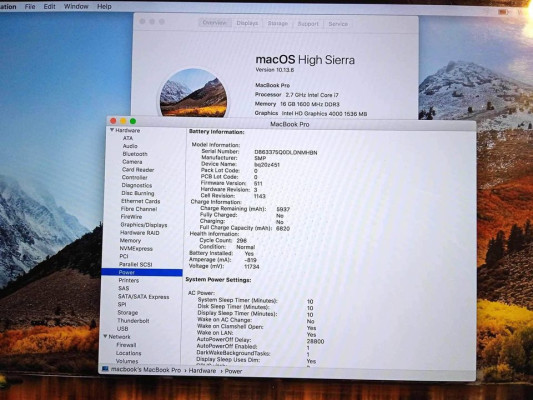The height and width of the screenshot is (400, 533).
Task: Select Volumes under Network
Action: [127, 361]
